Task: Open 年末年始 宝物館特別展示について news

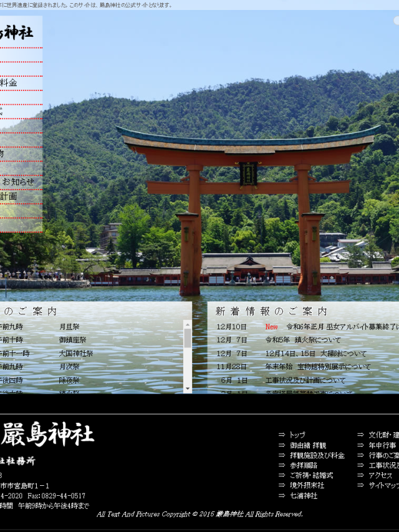Action: pos(317,367)
